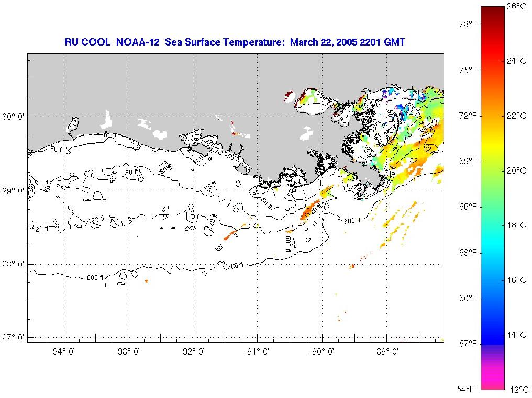Click the orange temperature patch near -90.2°, 28.8°

(310, 210)
